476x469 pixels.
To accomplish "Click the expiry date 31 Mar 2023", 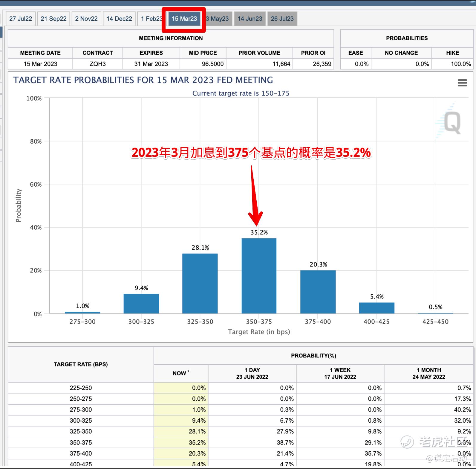I will tap(151, 64).
